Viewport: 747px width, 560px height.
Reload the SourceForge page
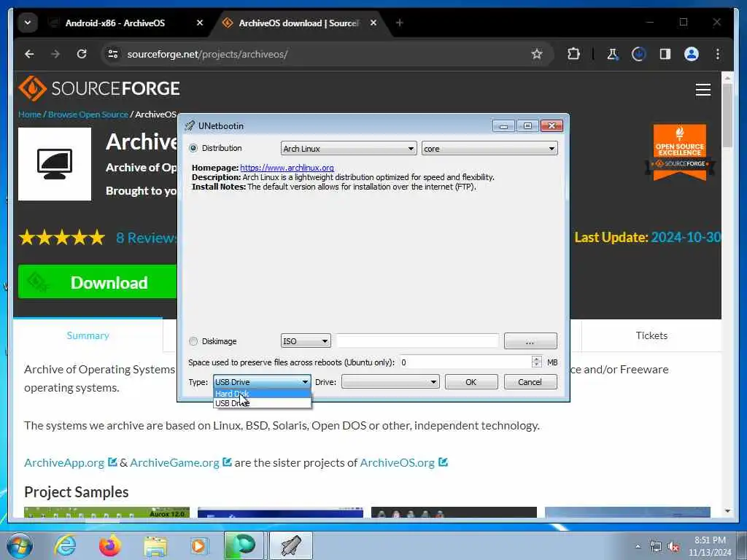tap(82, 54)
